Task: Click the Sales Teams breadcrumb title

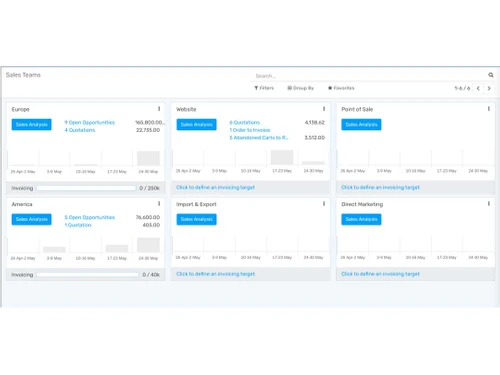Action: [23, 75]
